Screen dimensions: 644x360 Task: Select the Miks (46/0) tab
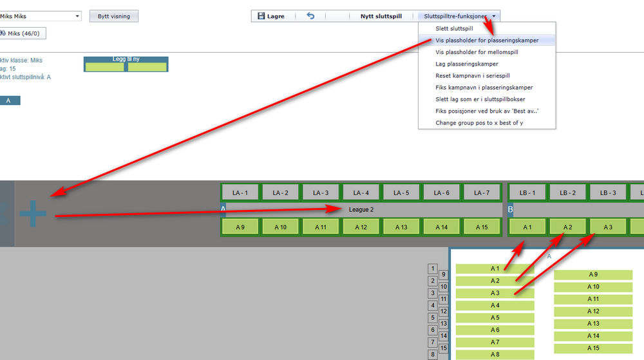[22, 33]
